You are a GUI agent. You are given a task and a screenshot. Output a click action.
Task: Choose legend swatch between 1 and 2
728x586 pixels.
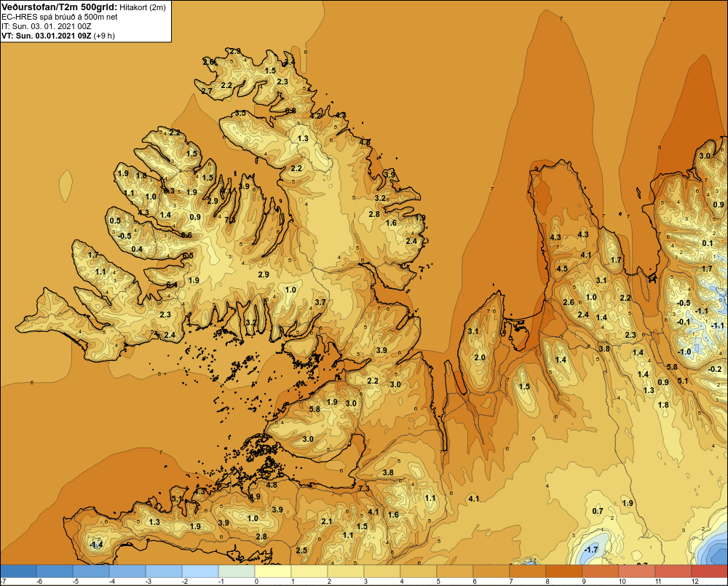click(309, 571)
